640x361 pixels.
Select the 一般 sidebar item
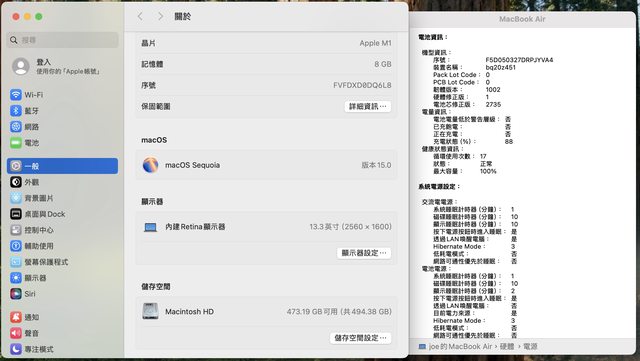point(62,166)
